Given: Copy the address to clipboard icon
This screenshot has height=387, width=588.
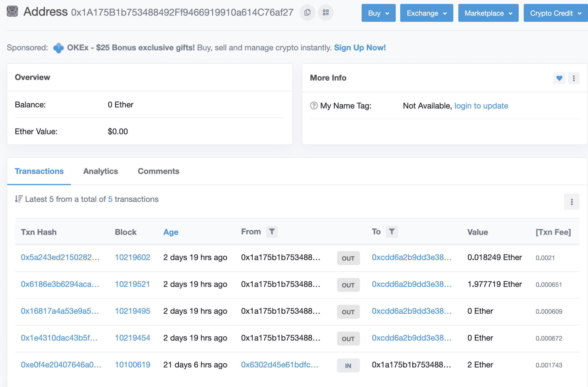Looking at the screenshot, I should click(x=307, y=13).
